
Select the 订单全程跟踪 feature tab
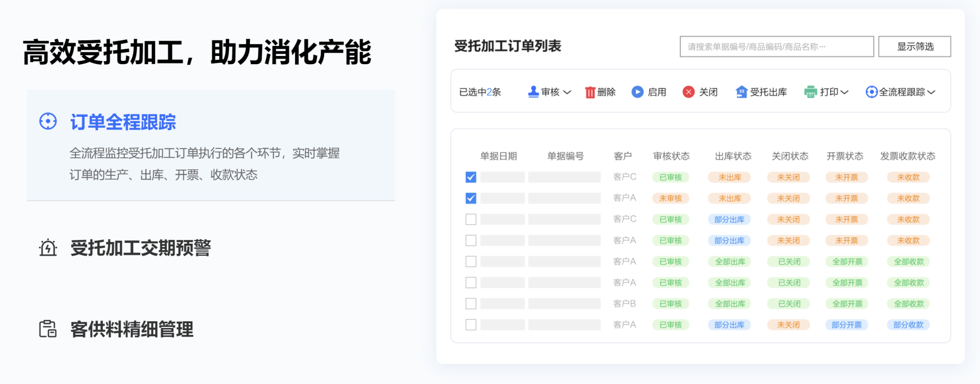[x=123, y=122]
